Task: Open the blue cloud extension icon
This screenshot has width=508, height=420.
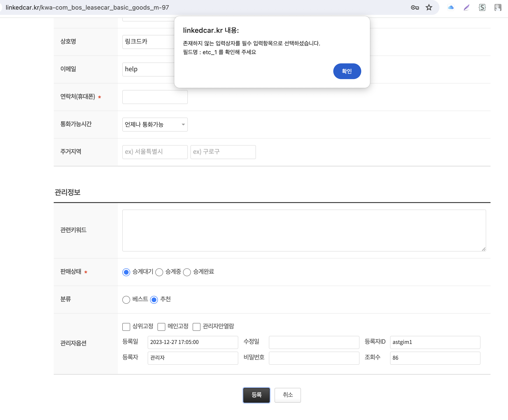Action: (451, 7)
